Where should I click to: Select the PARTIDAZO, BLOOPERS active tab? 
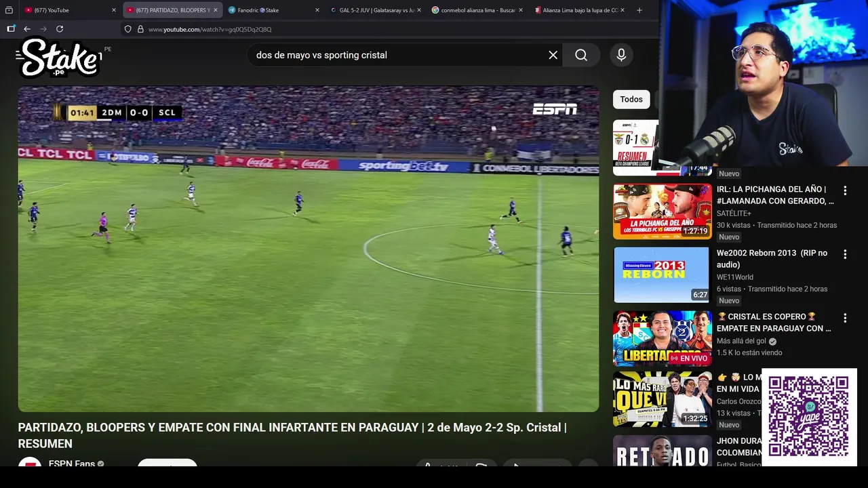[172, 10]
